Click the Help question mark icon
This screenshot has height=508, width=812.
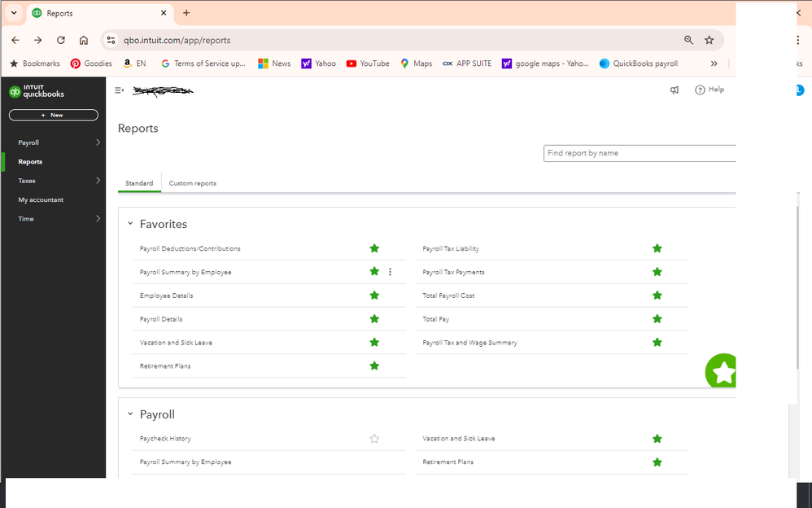(700, 90)
